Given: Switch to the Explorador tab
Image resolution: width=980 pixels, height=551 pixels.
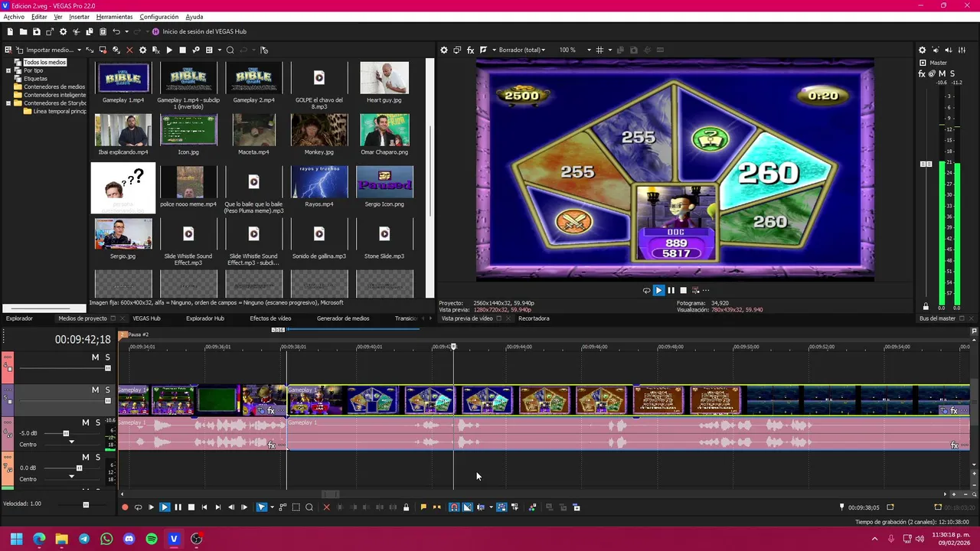Looking at the screenshot, I should coord(19,318).
